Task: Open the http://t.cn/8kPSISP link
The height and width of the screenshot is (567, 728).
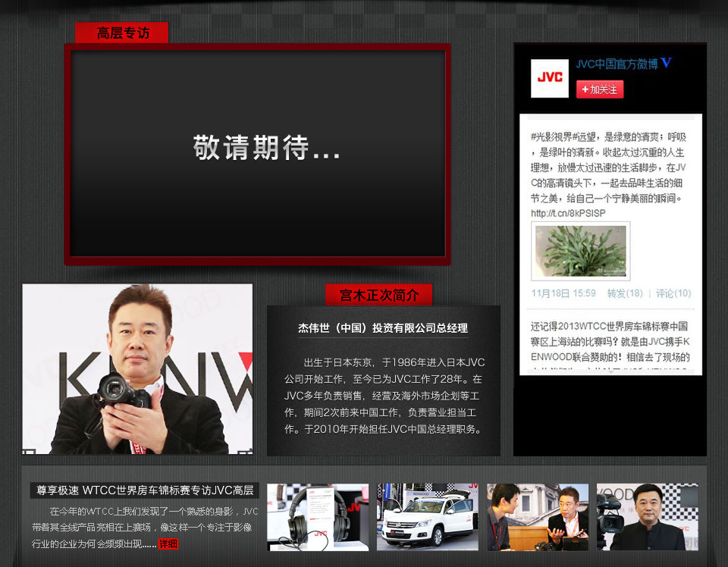Action: tap(568, 214)
